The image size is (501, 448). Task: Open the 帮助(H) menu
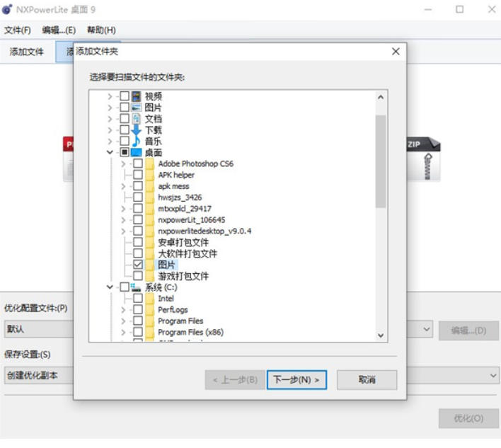(x=101, y=30)
